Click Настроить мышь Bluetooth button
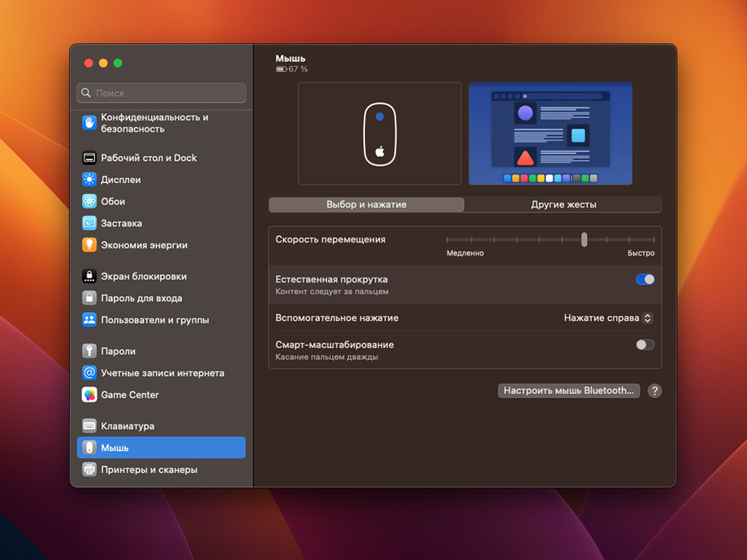The image size is (747, 560). [x=568, y=391]
